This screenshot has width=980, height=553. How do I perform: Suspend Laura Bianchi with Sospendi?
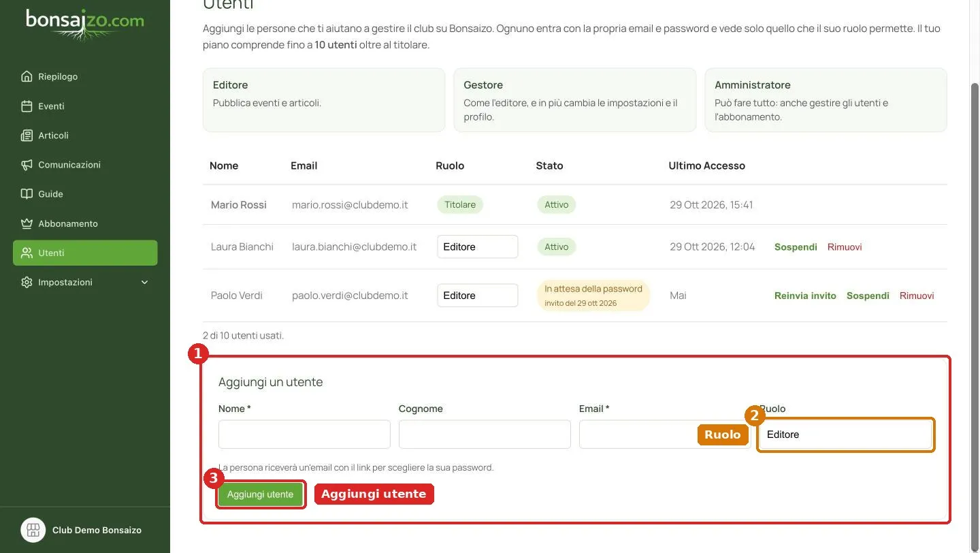pyautogui.click(x=796, y=247)
